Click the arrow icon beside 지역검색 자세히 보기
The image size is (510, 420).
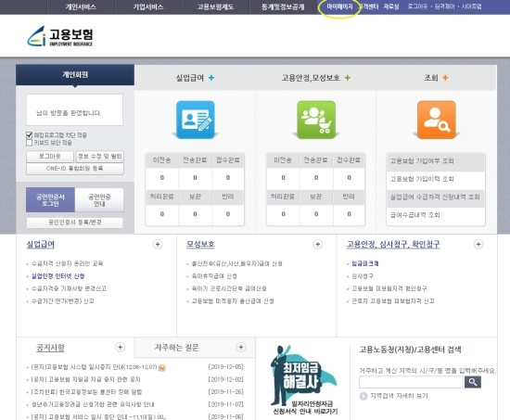(363, 396)
